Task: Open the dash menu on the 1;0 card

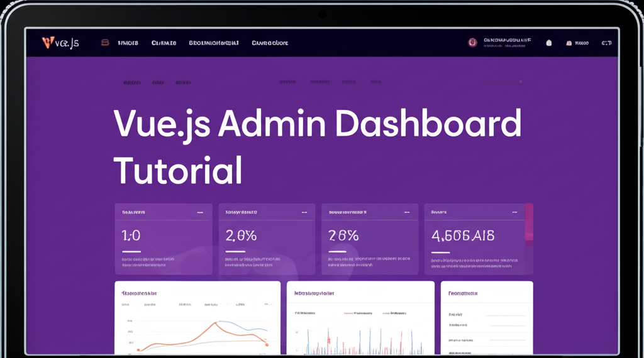Action: [x=200, y=212]
